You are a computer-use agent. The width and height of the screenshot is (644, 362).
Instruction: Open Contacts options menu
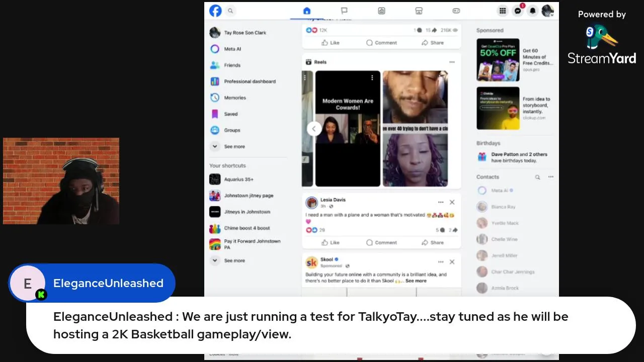551,177
